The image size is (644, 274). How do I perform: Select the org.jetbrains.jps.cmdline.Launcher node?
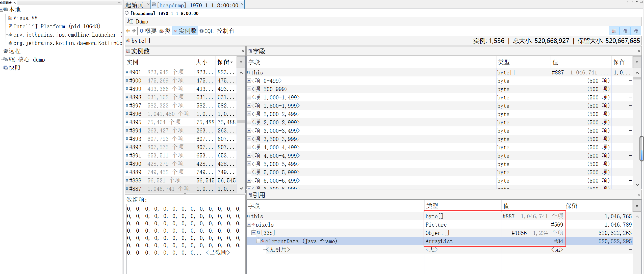click(x=65, y=35)
